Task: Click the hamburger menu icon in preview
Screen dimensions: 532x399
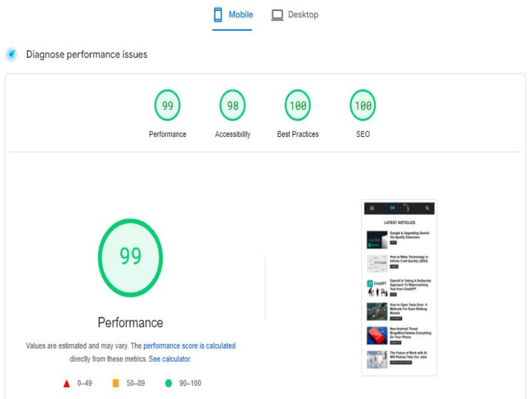Action: tap(372, 208)
